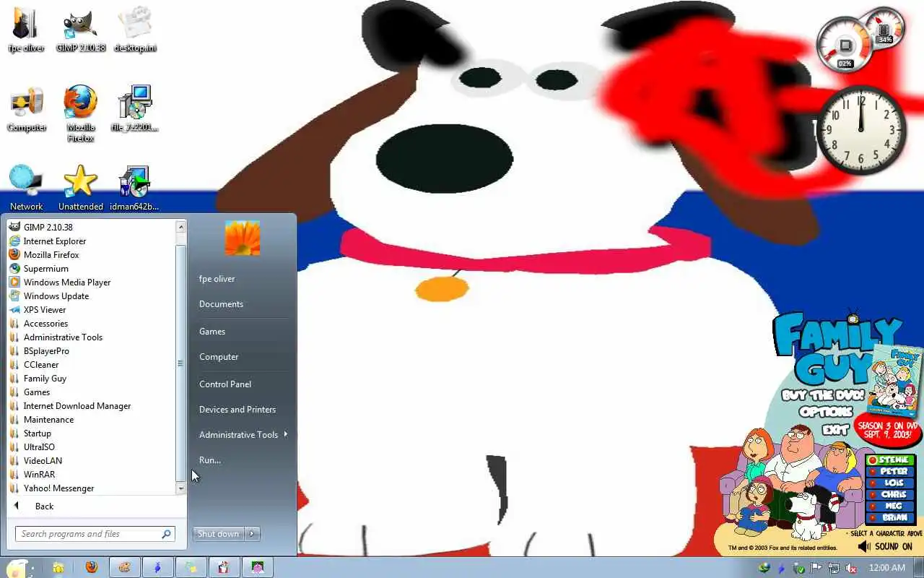Click the 12:00 AM taskbar clock

point(886,568)
